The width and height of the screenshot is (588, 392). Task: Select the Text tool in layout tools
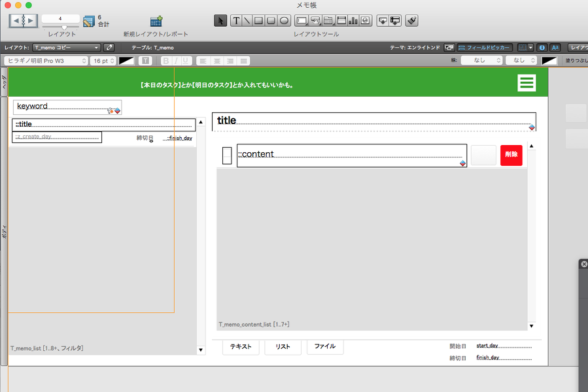coord(236,21)
